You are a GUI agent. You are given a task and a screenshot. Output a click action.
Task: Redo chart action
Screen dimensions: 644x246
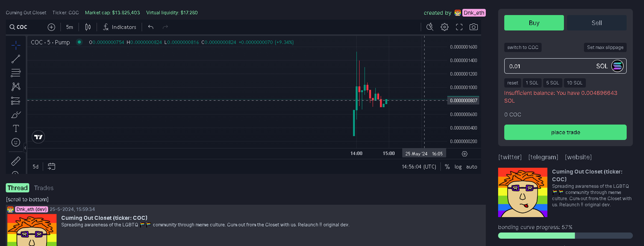pyautogui.click(x=165, y=27)
